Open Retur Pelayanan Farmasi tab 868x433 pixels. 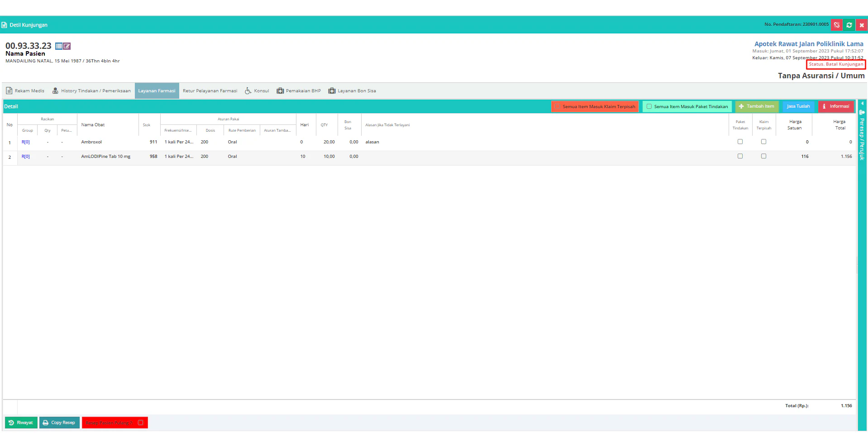pyautogui.click(x=210, y=91)
